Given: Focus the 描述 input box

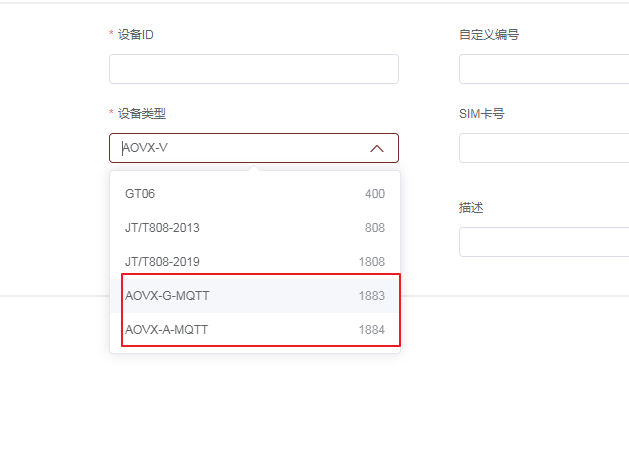Looking at the screenshot, I should (543, 242).
